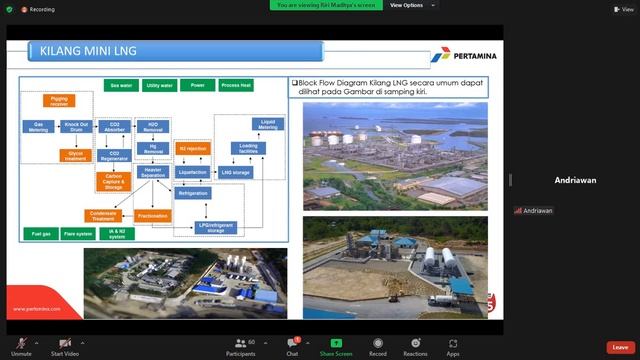This screenshot has height=360, width=640.
Task: Click the Andriawan name label with signal icon
Action: coord(533,211)
